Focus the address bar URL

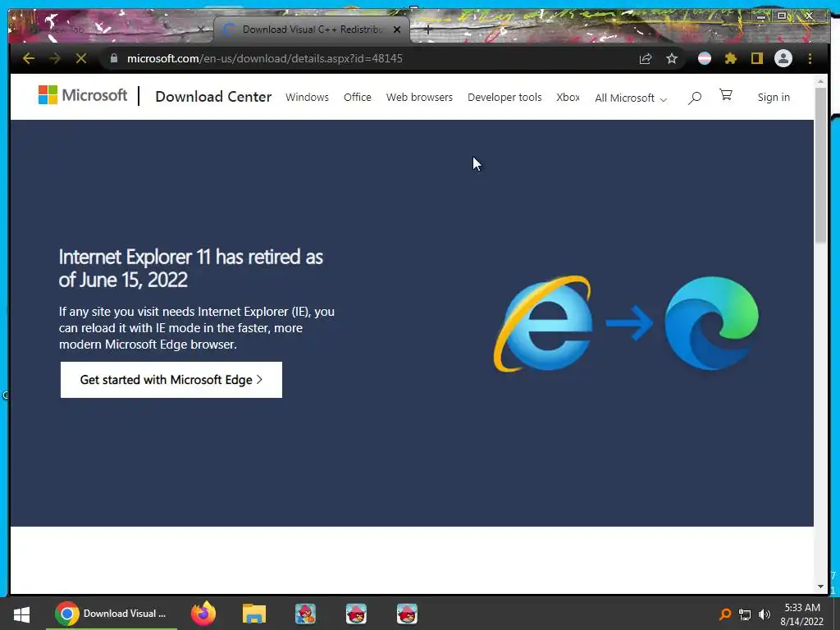pyautogui.click(x=265, y=58)
